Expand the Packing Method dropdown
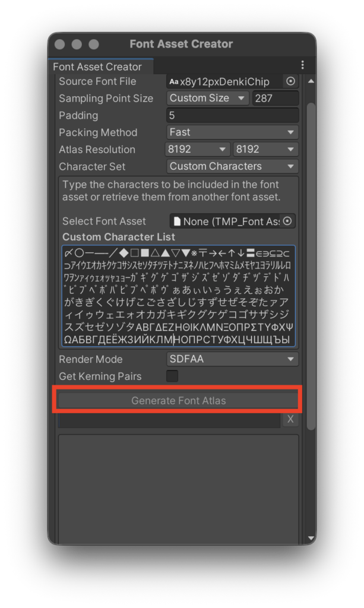364x608 pixels. coord(232,132)
